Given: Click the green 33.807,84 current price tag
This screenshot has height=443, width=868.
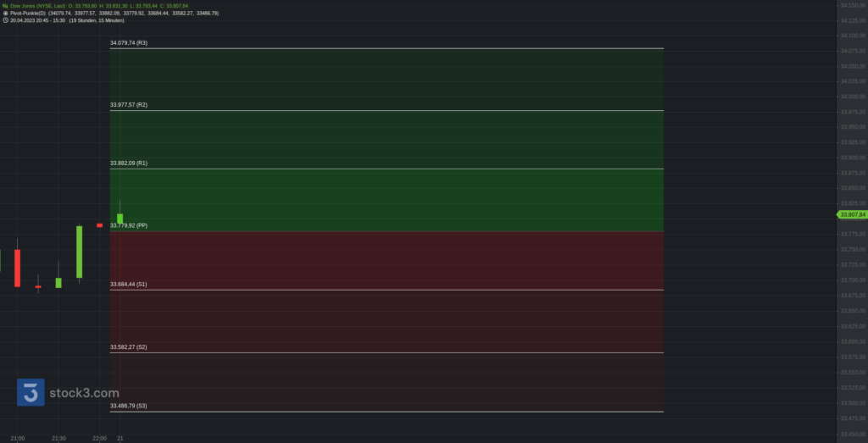Looking at the screenshot, I should [852, 214].
